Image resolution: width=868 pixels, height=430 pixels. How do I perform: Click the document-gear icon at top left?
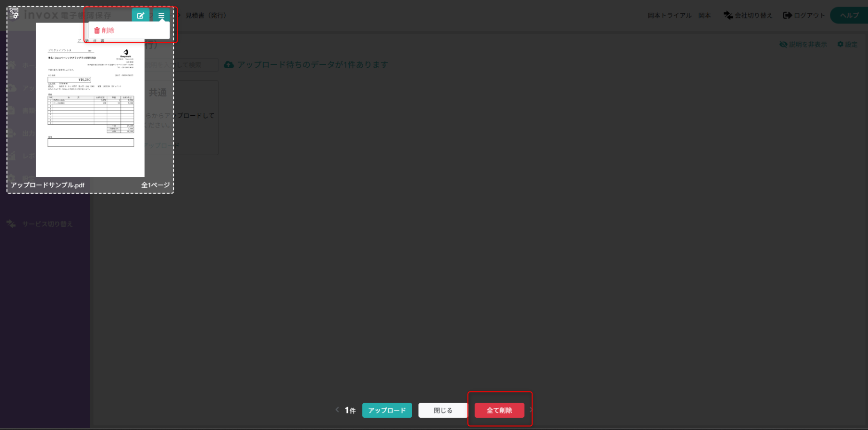pos(14,13)
